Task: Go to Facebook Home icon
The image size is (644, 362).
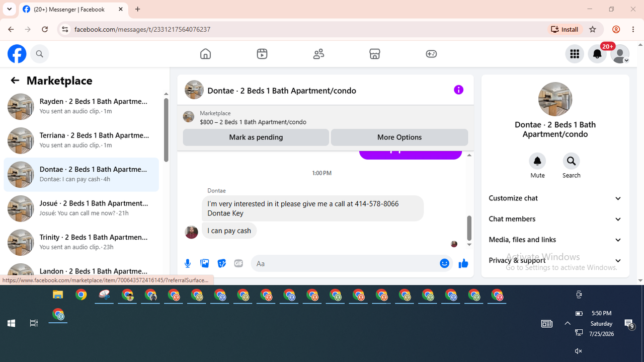Action: coord(205,54)
